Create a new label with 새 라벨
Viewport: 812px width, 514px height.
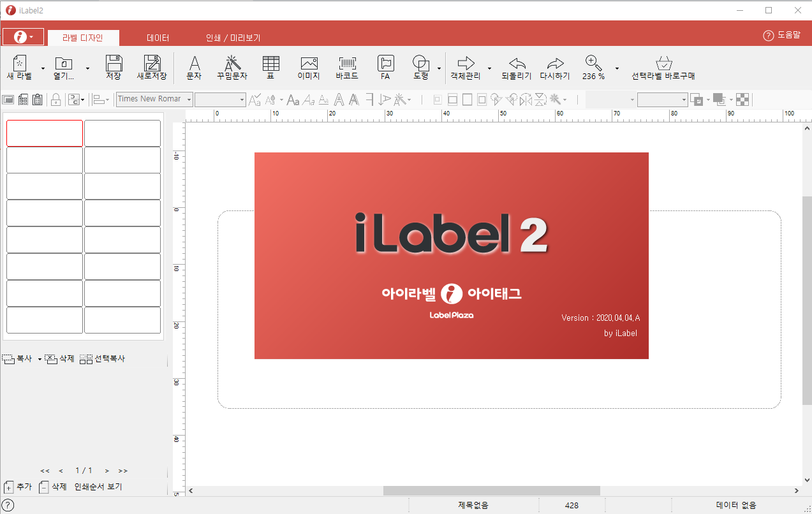coord(19,68)
